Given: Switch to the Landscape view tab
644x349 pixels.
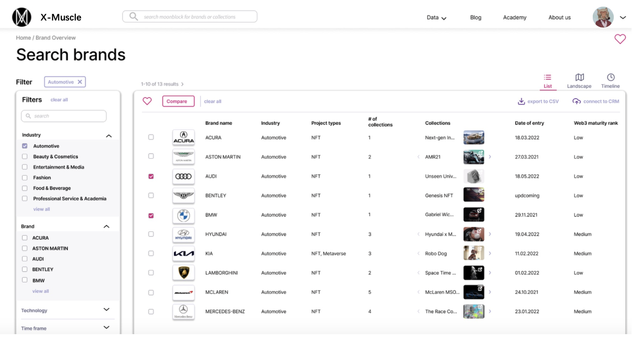Looking at the screenshot, I should pos(579,81).
